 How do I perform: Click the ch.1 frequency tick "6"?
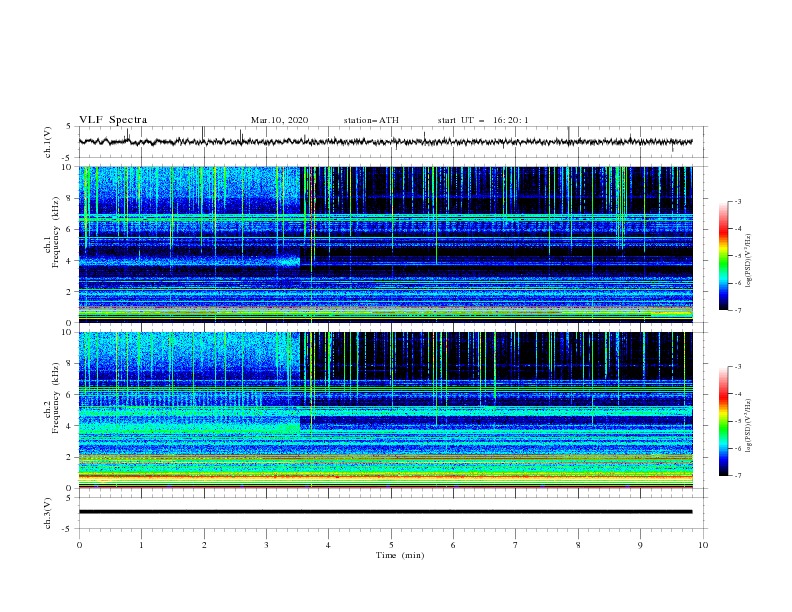(x=71, y=230)
